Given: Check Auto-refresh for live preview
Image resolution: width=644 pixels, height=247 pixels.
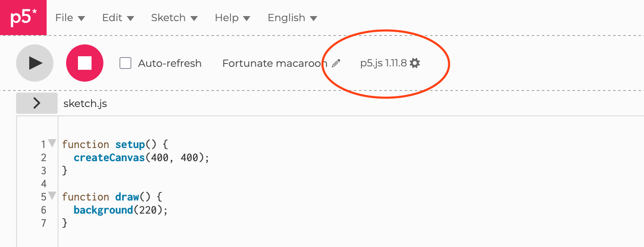Looking at the screenshot, I should (125, 63).
